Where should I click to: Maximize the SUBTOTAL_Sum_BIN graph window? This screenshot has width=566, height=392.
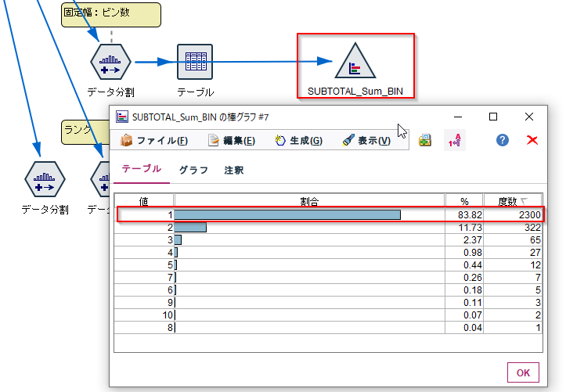click(493, 117)
